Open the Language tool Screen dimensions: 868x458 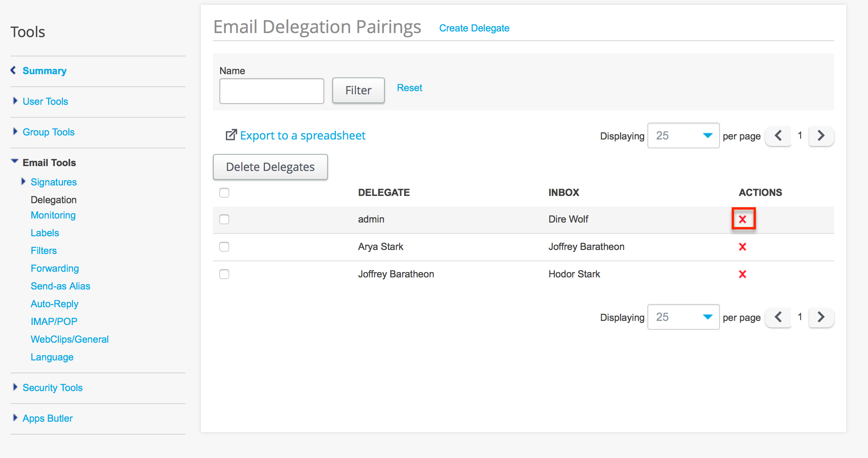52,357
